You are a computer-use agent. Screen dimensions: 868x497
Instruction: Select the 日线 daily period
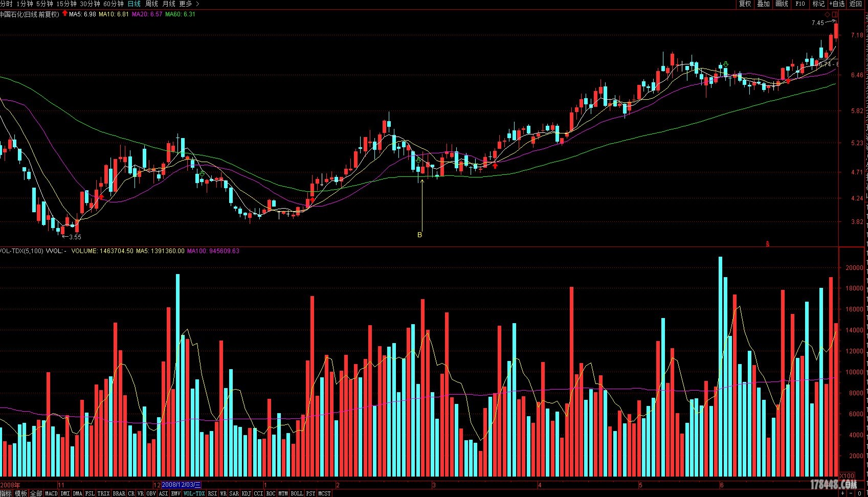(134, 4)
